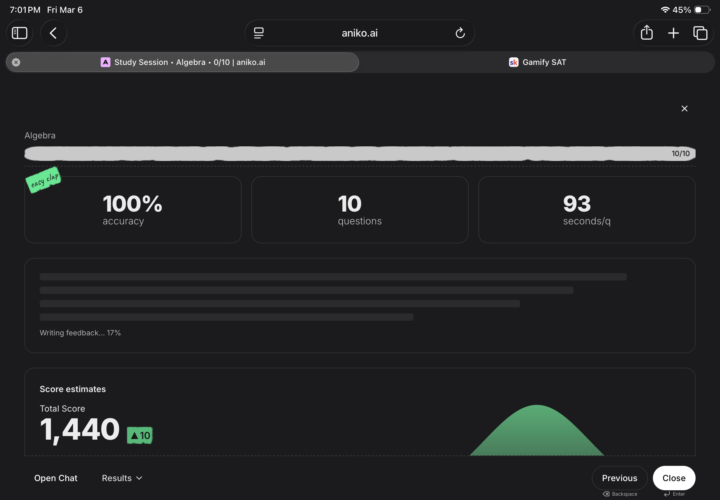The width and height of the screenshot is (720, 500).
Task: Click the aniko.ai address bar
Action: coord(360,33)
